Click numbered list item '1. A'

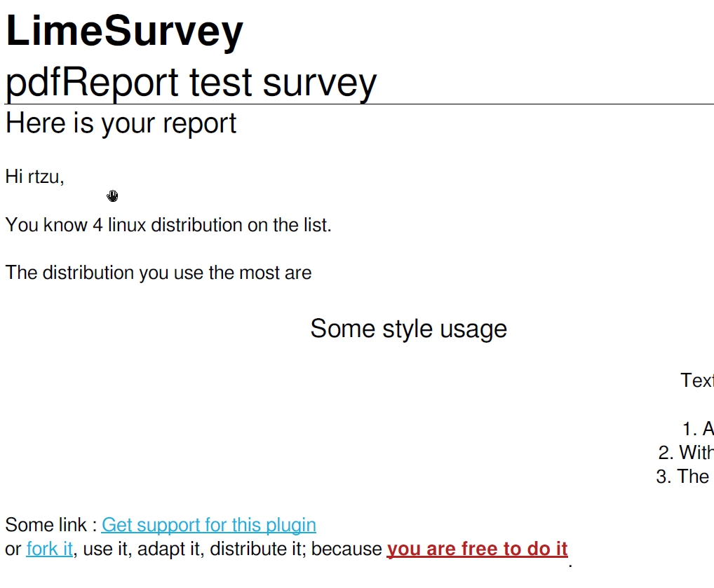pyautogui.click(x=698, y=428)
